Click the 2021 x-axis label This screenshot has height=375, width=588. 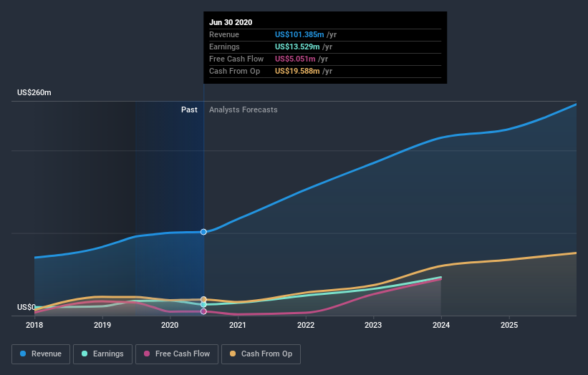click(x=238, y=325)
